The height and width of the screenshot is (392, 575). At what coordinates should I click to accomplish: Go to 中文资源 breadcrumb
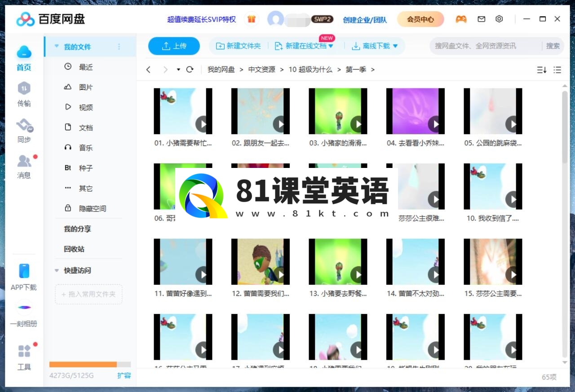[x=262, y=70]
